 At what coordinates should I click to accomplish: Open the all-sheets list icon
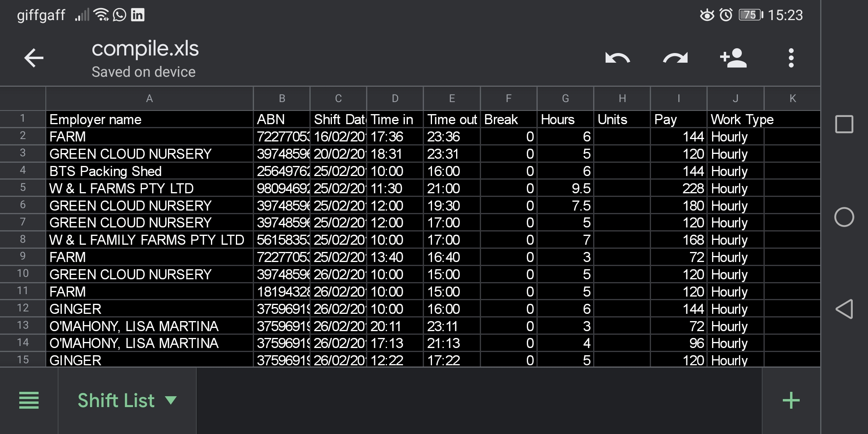tap(29, 400)
